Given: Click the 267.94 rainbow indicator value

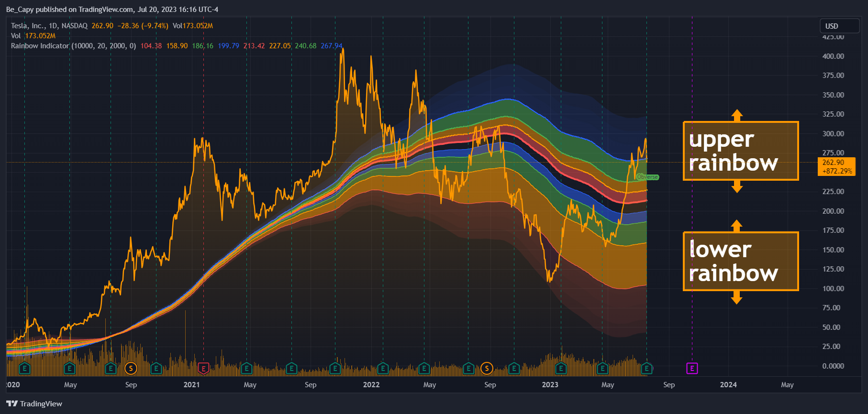Looking at the screenshot, I should click(x=332, y=46).
